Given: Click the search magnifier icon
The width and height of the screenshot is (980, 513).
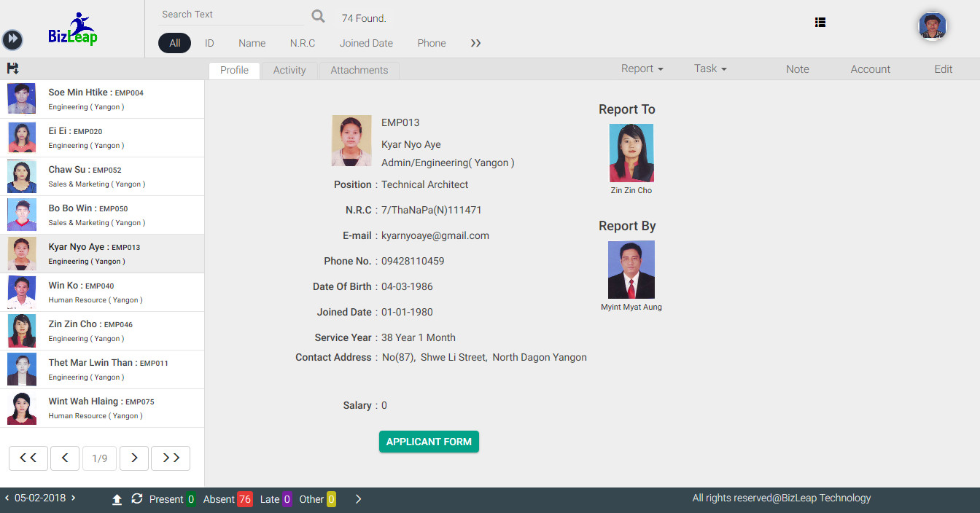Looking at the screenshot, I should pyautogui.click(x=318, y=15).
